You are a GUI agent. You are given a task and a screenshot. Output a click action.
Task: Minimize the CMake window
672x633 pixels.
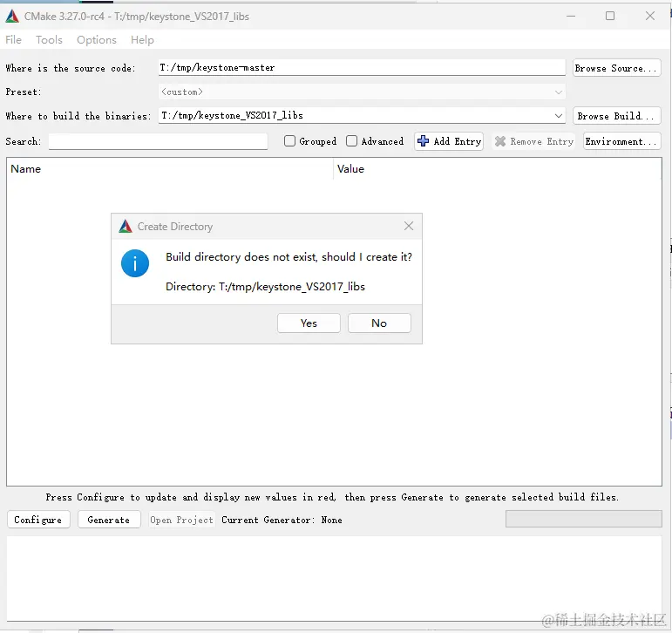point(571,17)
